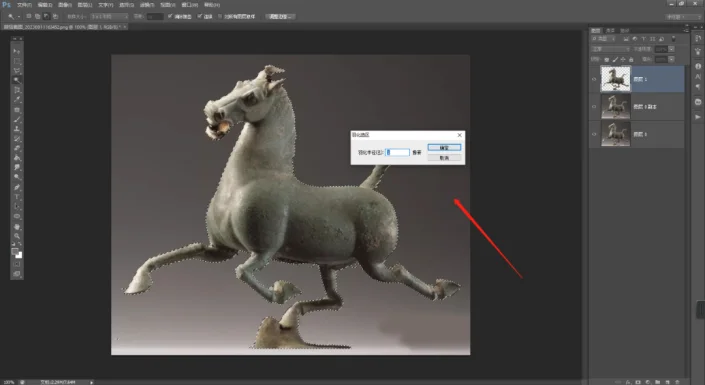Image resolution: width=705 pixels, height=385 pixels.
Task: Select the Brush tool
Action: pyautogui.click(x=17, y=119)
